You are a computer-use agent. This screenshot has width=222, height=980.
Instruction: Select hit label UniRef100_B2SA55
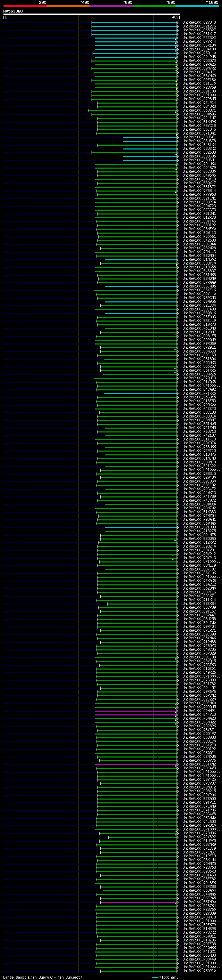tap(199, 799)
